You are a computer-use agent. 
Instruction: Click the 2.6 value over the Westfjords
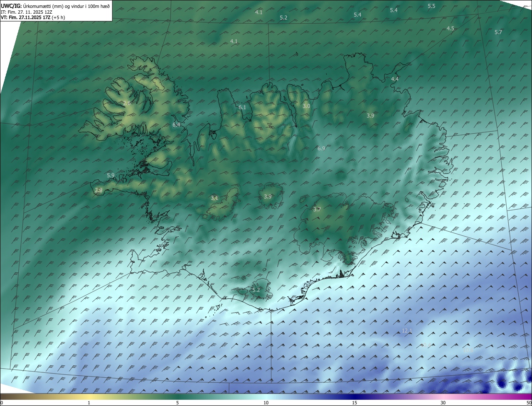127,103
